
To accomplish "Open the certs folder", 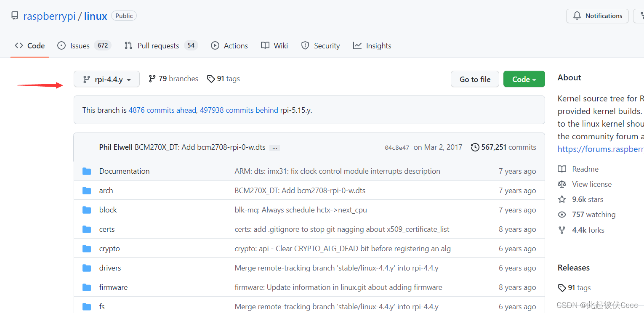I will 107,229.
